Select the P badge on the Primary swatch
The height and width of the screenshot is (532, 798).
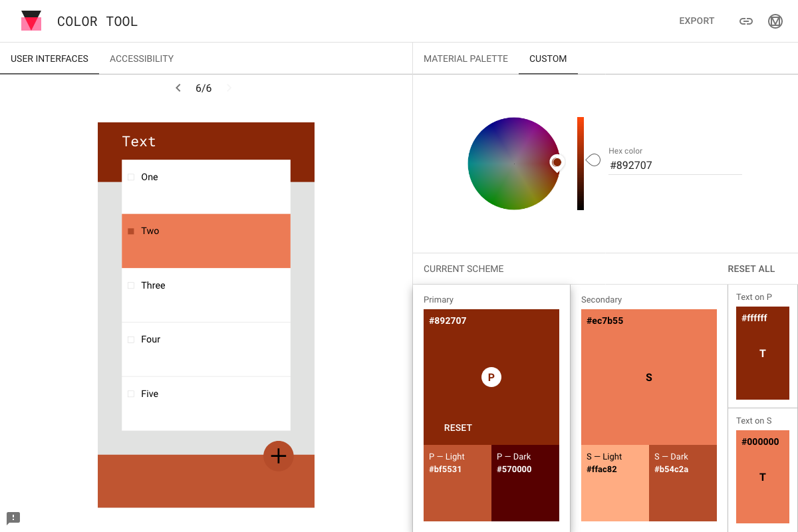(x=491, y=377)
